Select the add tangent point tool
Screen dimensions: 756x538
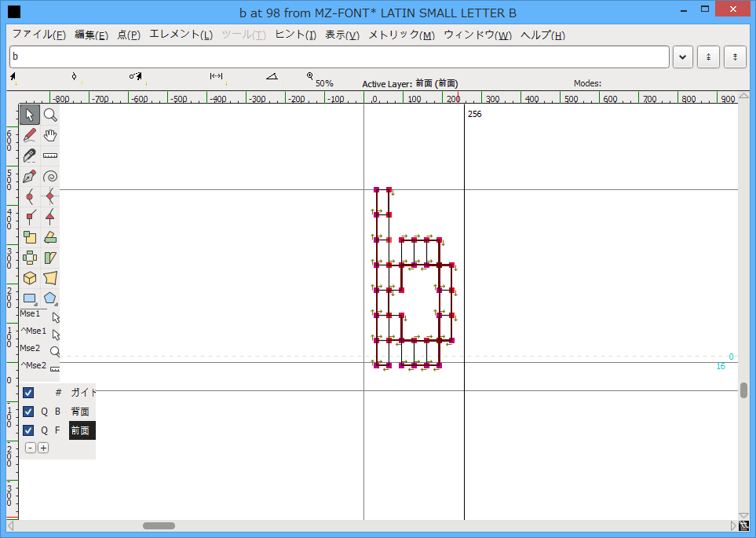pyautogui.click(x=50, y=217)
